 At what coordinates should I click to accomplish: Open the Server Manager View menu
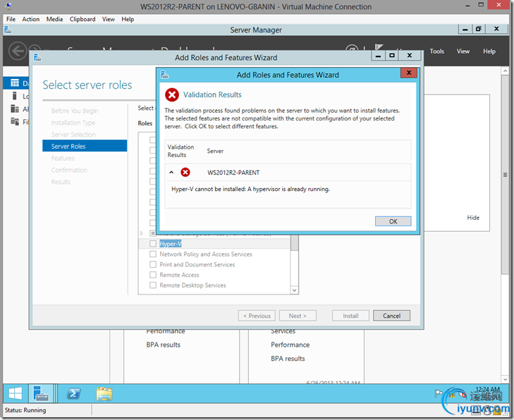(463, 51)
